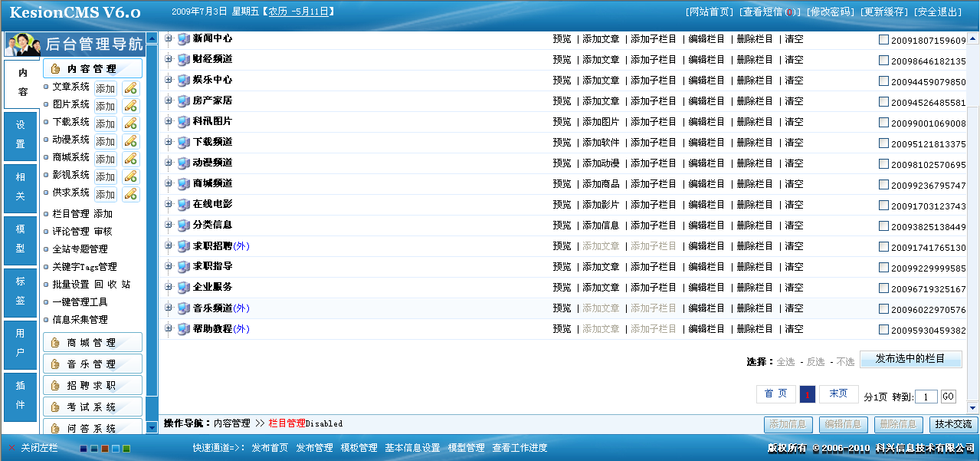Expand the 企业服务 tree node

pyautogui.click(x=169, y=287)
